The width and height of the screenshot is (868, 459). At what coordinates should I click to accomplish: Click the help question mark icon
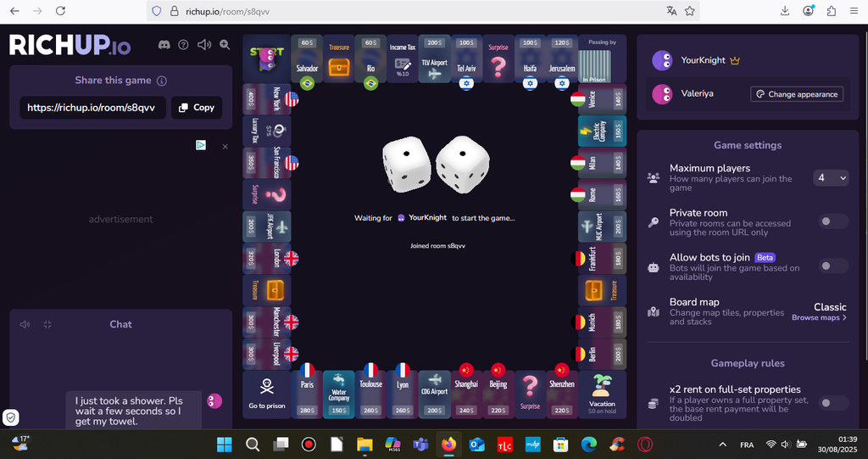point(183,45)
